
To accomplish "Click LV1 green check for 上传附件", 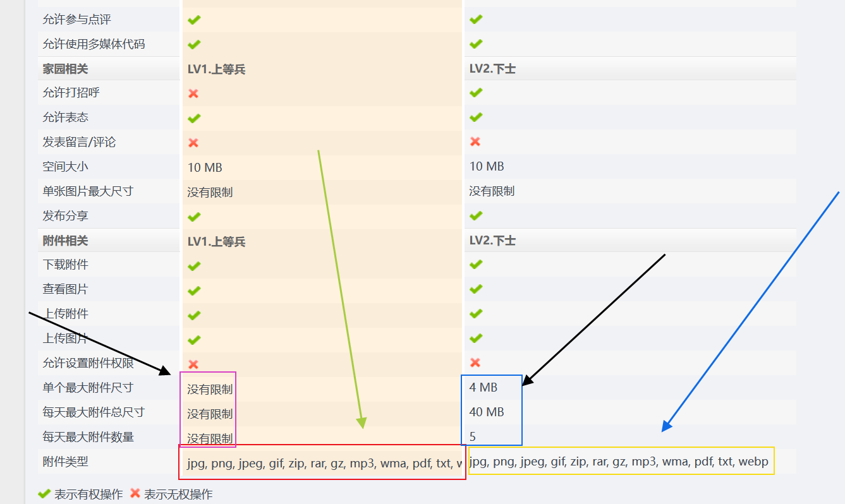I will 194,315.
